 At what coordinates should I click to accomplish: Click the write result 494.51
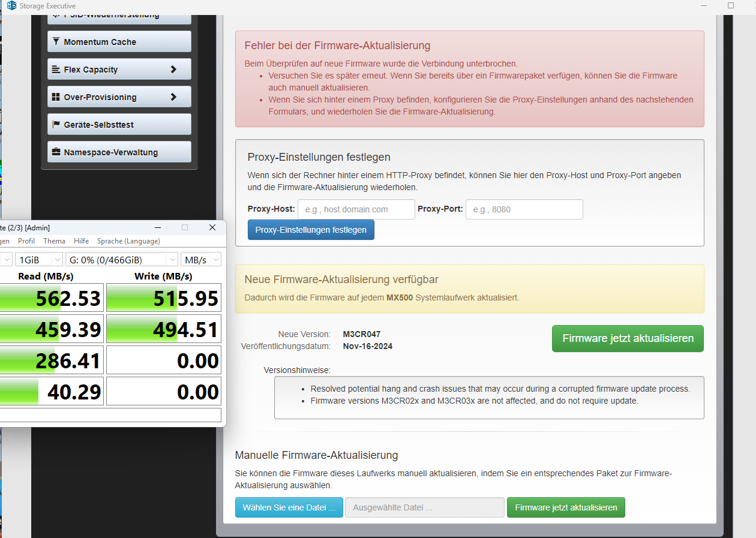click(x=164, y=329)
